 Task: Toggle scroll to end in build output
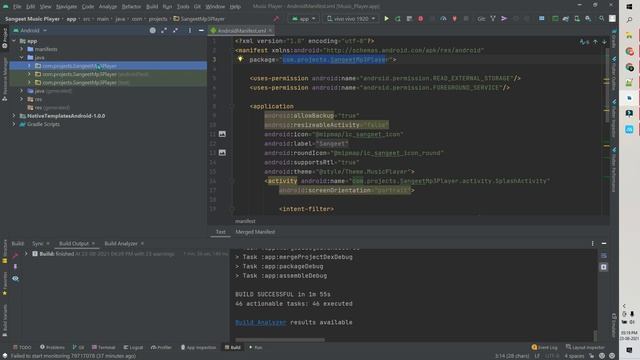click(604, 267)
